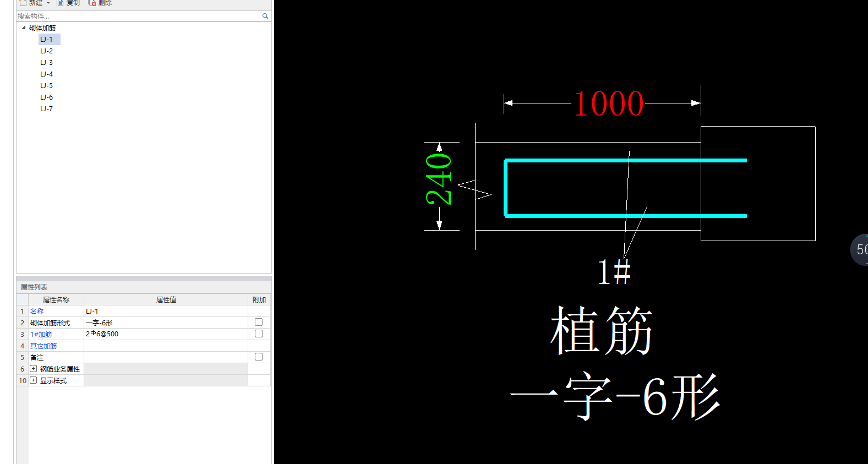The height and width of the screenshot is (464, 868).
Task: Toggle the 附加 checkbox for 砌体加筋形式
Action: 259,322
